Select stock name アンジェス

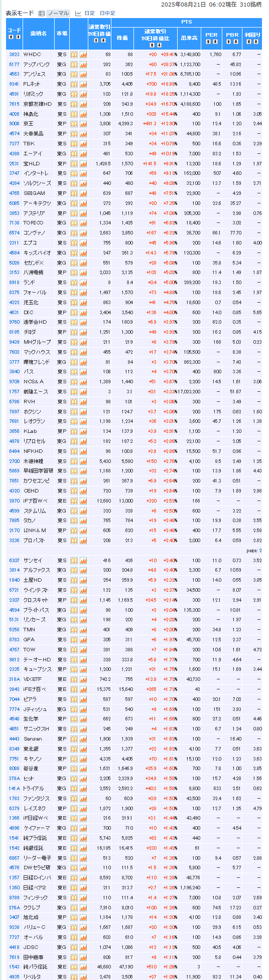pyautogui.click(x=34, y=74)
